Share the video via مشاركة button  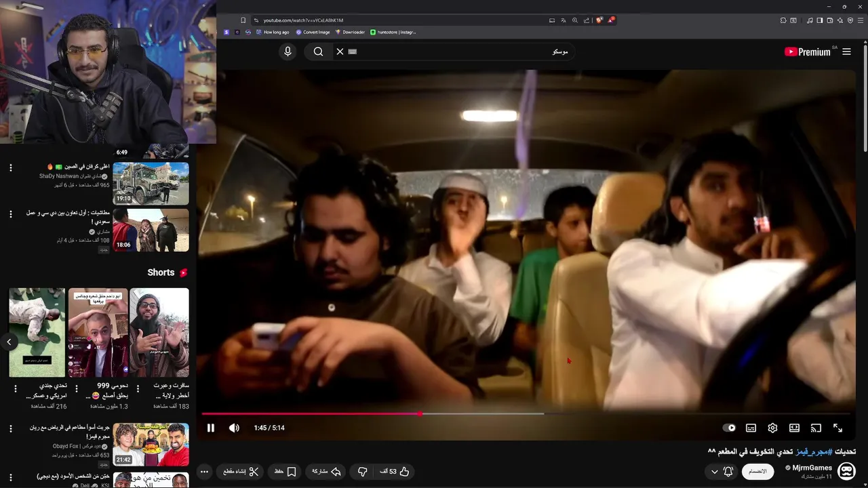click(325, 472)
